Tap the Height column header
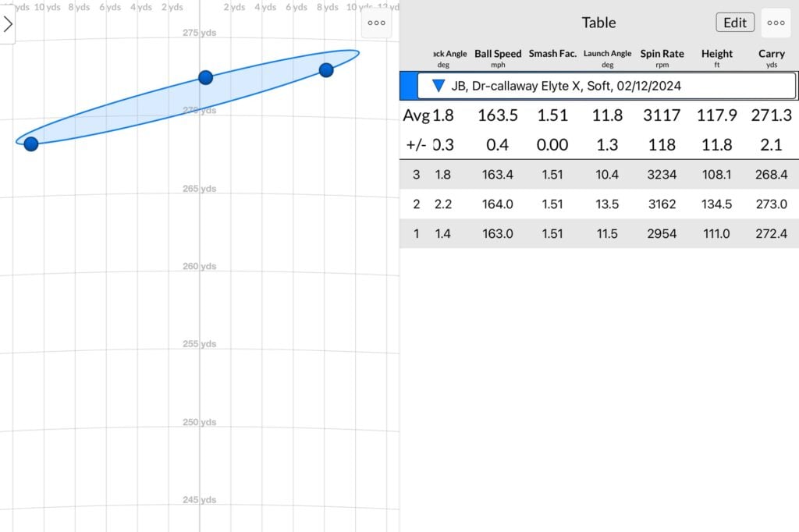Screen dimensions: 799x532 tap(716, 58)
